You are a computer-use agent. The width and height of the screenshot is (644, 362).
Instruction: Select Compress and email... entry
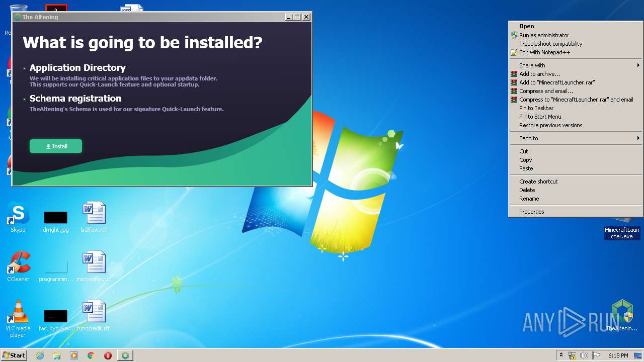point(576,91)
